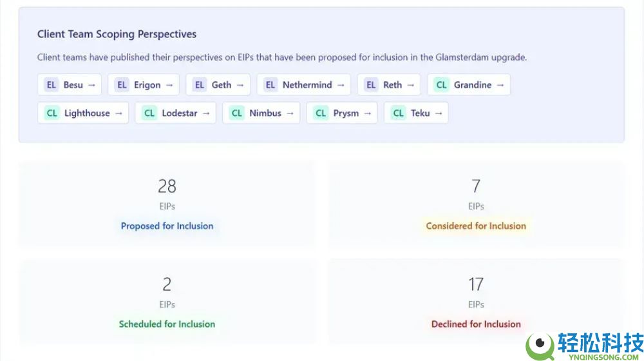Viewport: 644px width, 361px height.
Task: Click the CL badge next to Grandine
Action: pyautogui.click(x=441, y=84)
